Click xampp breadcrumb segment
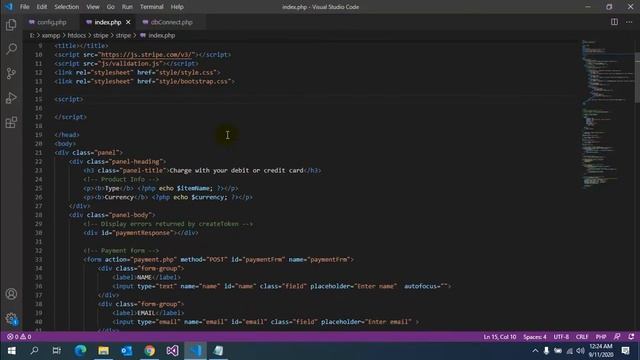This screenshot has width=640, height=360. [x=51, y=36]
